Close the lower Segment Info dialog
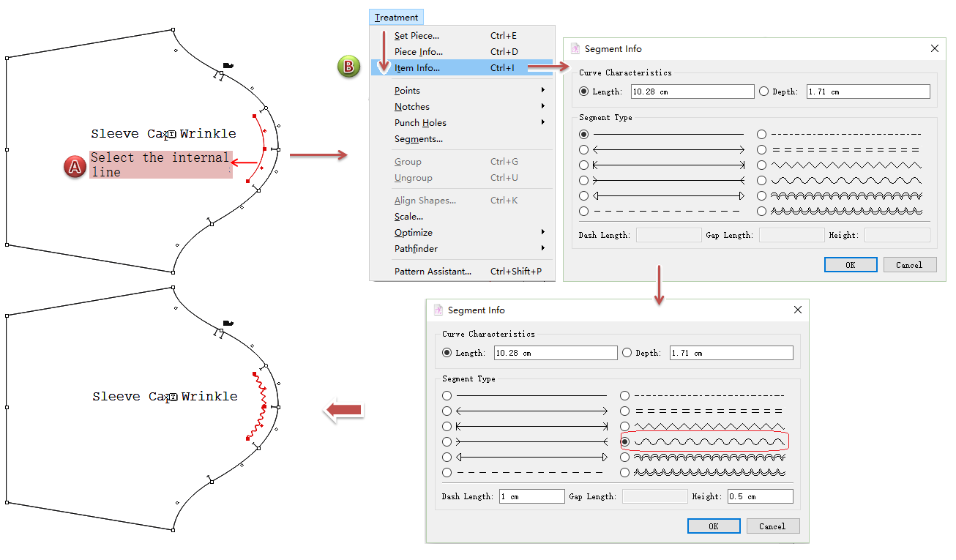 798,310
